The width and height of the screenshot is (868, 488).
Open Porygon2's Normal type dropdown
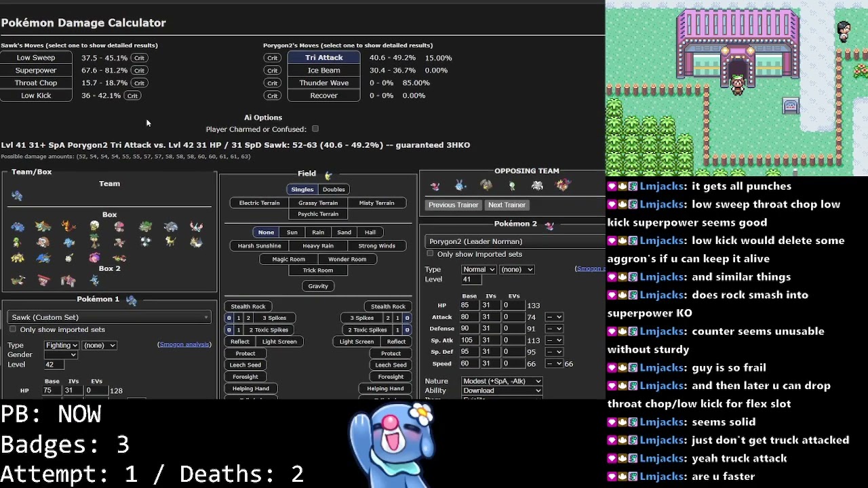(479, 269)
